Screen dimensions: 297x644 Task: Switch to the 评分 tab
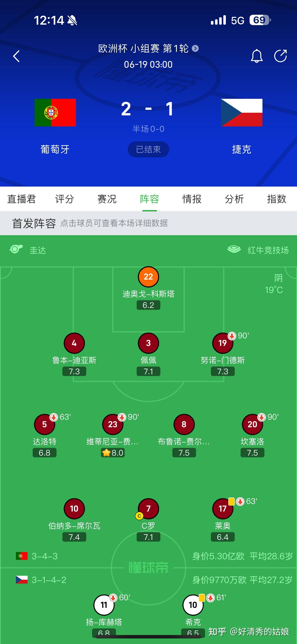64,199
